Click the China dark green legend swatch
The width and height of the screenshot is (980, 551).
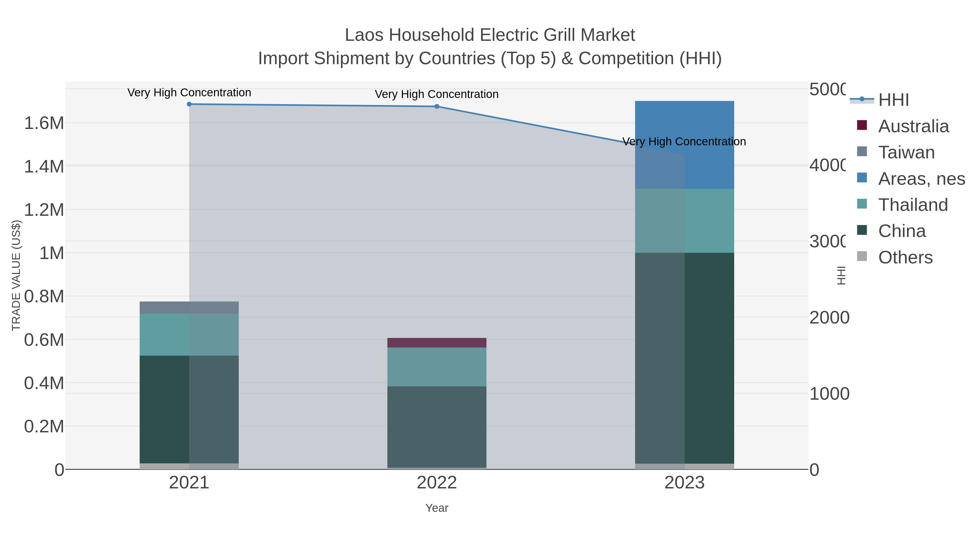(x=862, y=230)
